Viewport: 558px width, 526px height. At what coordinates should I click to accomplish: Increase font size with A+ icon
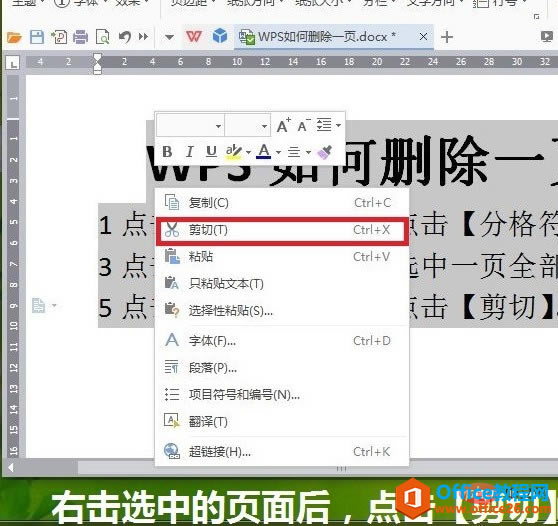(284, 125)
